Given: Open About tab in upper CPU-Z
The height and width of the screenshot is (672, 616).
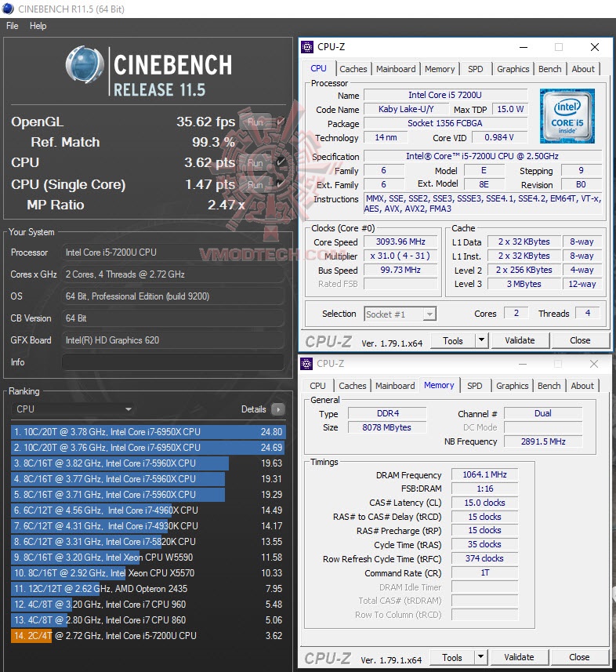Looking at the screenshot, I should [583, 69].
